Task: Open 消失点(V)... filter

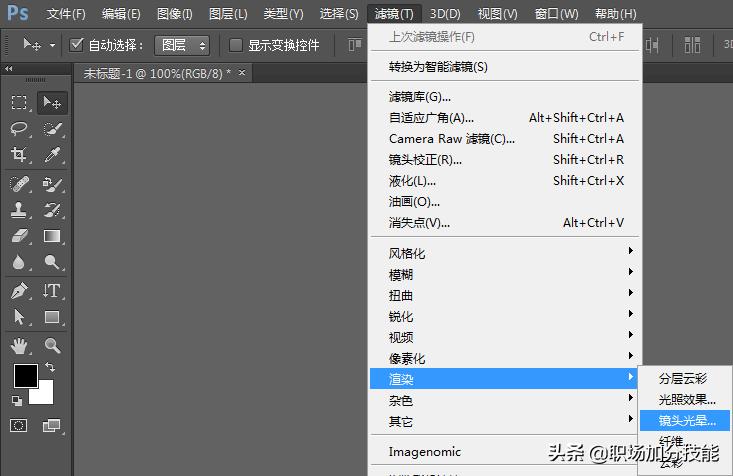Action: pyautogui.click(x=506, y=223)
